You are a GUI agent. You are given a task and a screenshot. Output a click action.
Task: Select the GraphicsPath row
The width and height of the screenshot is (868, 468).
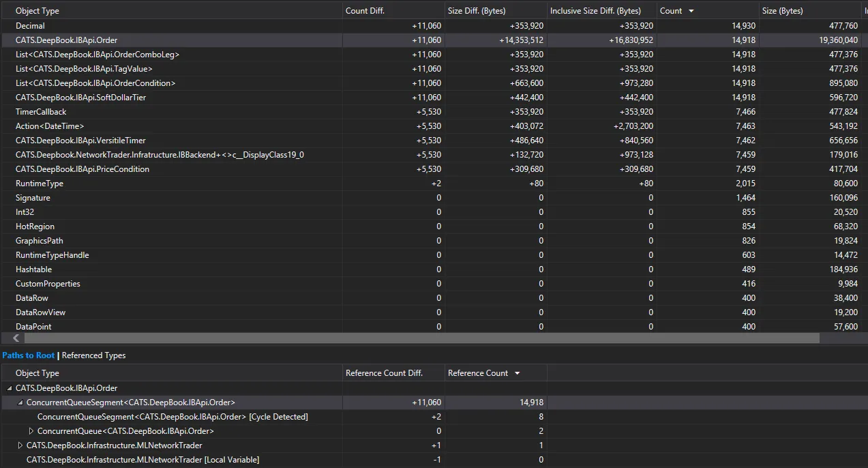tap(434, 241)
